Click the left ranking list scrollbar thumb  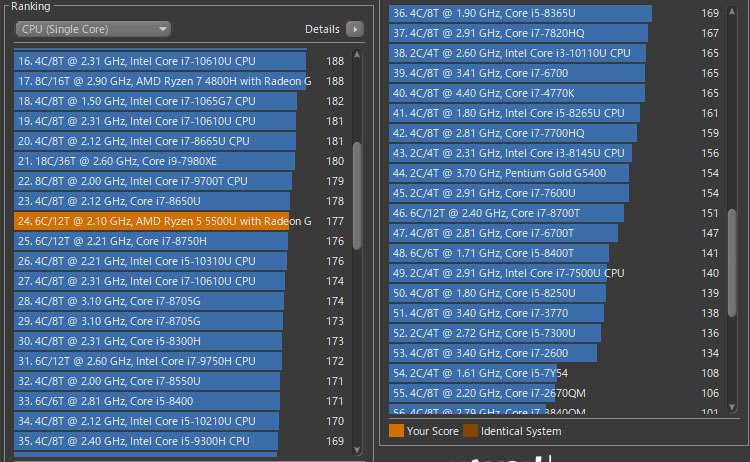click(x=358, y=197)
